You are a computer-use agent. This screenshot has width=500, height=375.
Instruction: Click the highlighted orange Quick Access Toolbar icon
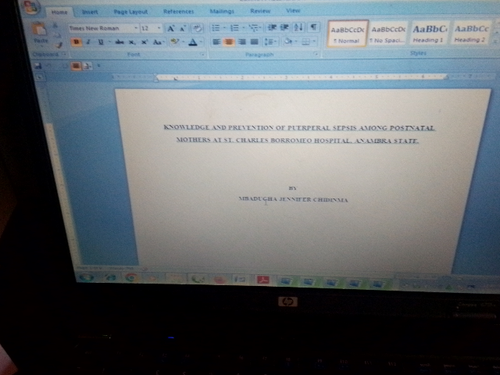tap(76, 66)
